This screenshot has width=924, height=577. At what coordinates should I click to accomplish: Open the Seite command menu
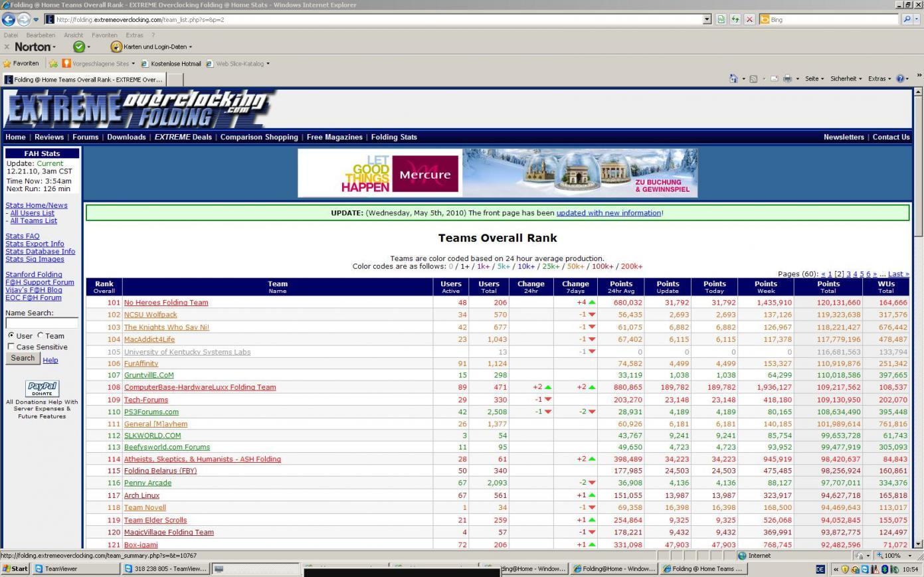(814, 78)
